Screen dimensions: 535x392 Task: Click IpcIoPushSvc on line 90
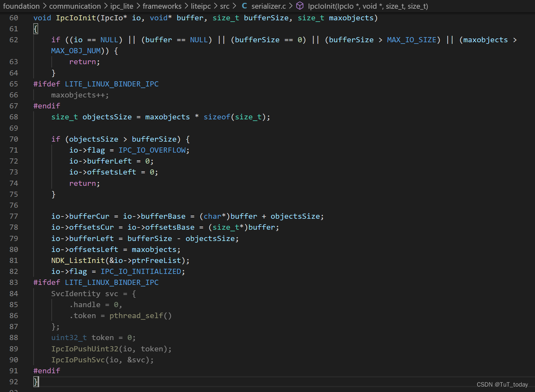(78, 359)
